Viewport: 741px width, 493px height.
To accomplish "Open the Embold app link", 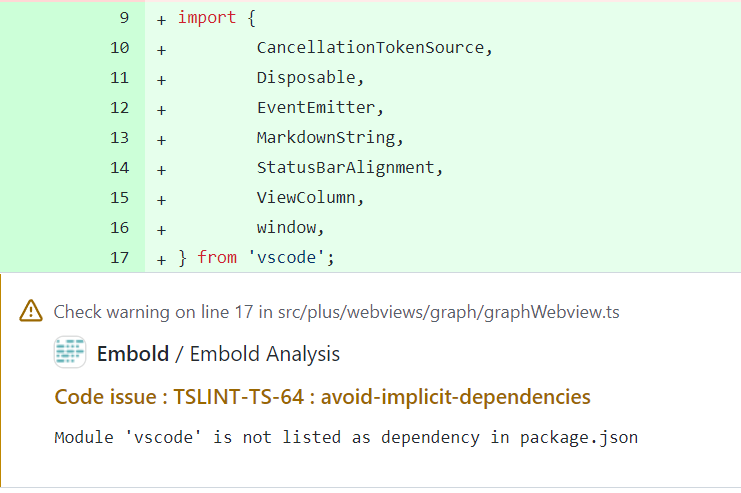I will pos(133,354).
